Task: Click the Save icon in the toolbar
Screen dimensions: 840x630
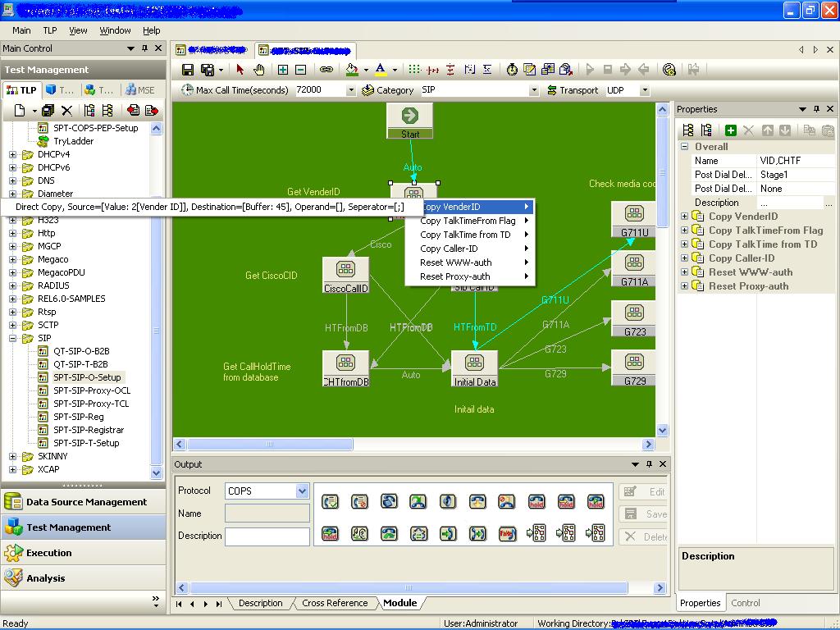Action: click(x=188, y=70)
